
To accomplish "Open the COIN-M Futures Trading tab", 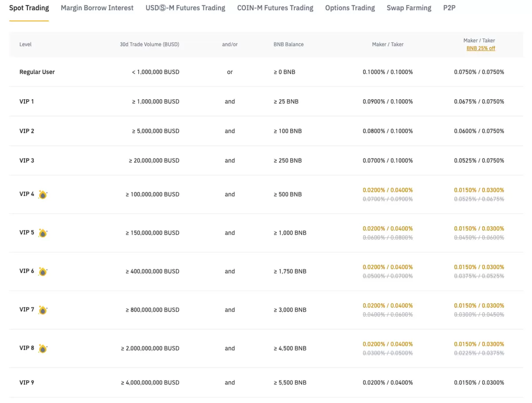I will click(x=275, y=8).
